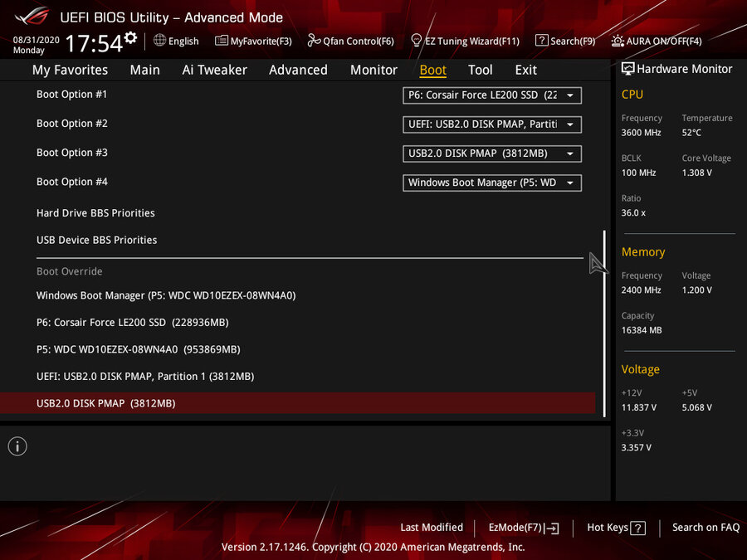Open Hard Drive BBS Priorities
The width and height of the screenshot is (747, 560).
(95, 213)
